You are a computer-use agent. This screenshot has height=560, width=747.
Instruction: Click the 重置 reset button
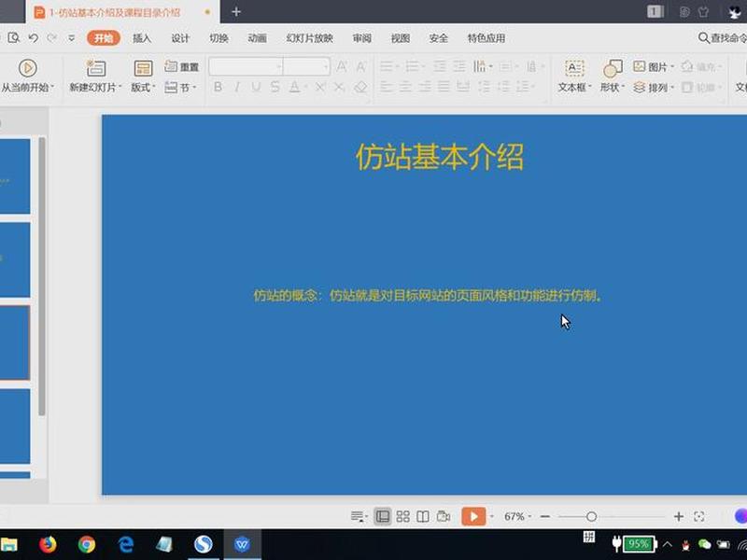pyautogui.click(x=181, y=66)
